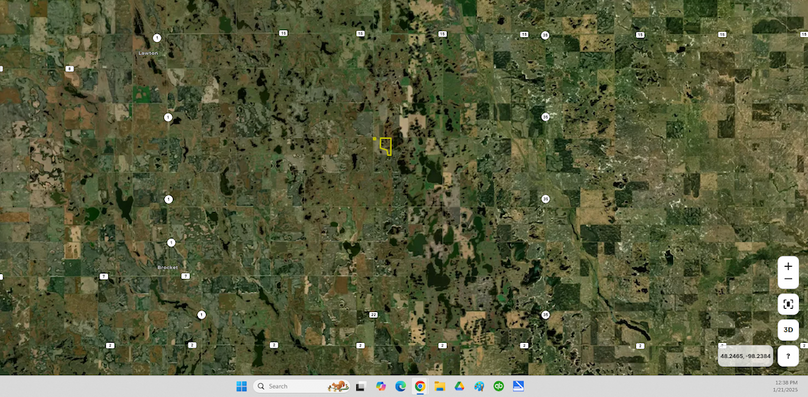This screenshot has width=808, height=397.
Task: Open Microsoft Edge from taskbar
Action: [400, 386]
